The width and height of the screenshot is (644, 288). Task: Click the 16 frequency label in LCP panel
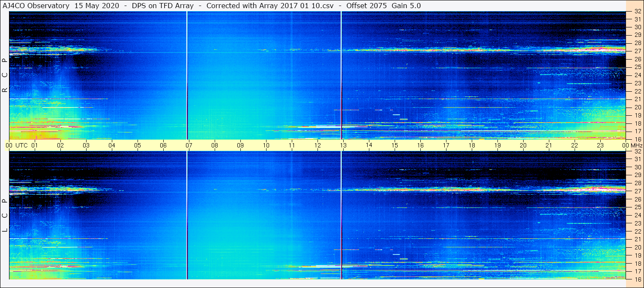637,279
